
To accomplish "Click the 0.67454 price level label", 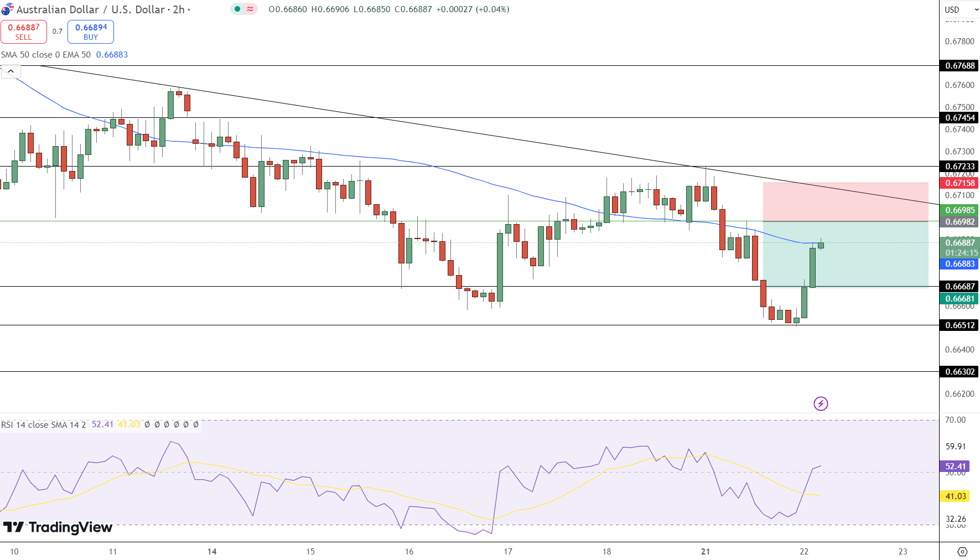I will pyautogui.click(x=960, y=118).
